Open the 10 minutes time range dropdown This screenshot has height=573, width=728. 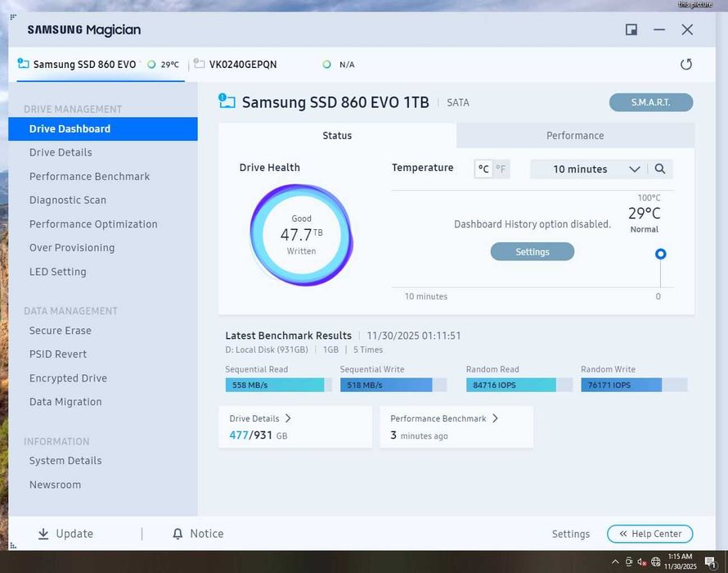pos(589,169)
